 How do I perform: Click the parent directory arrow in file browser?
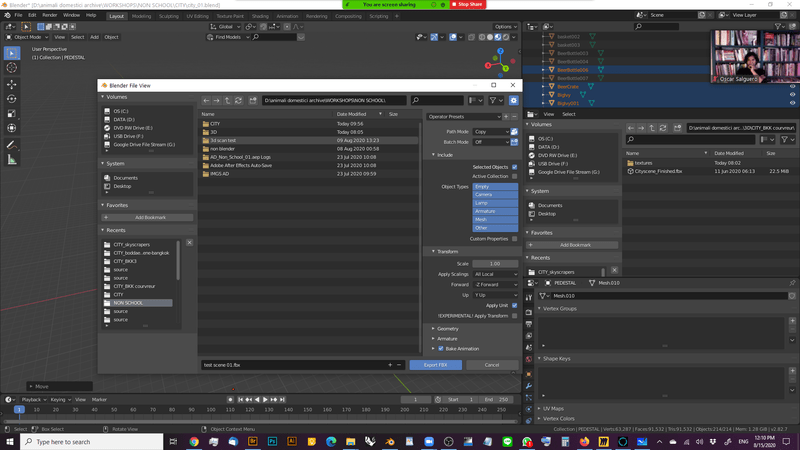click(x=228, y=100)
